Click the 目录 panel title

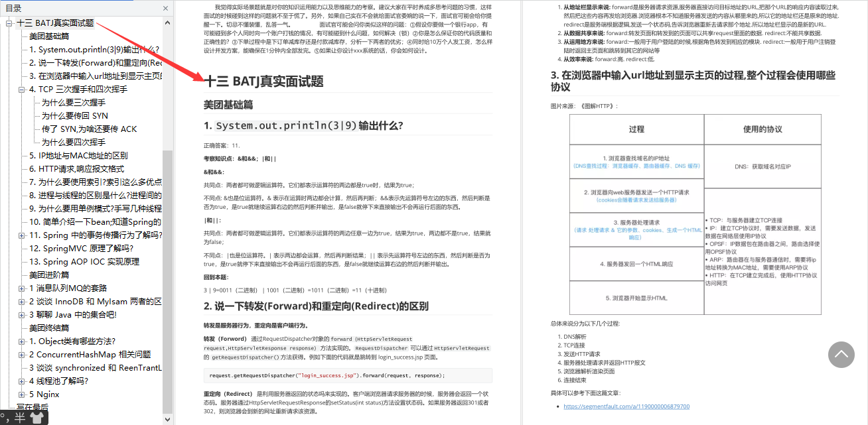(x=13, y=9)
